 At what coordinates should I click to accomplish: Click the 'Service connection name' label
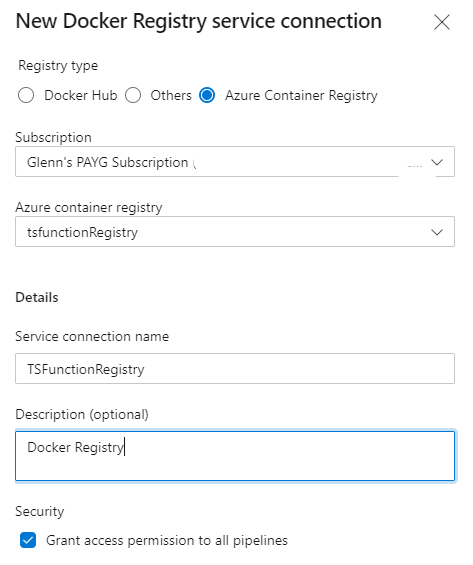(x=92, y=336)
